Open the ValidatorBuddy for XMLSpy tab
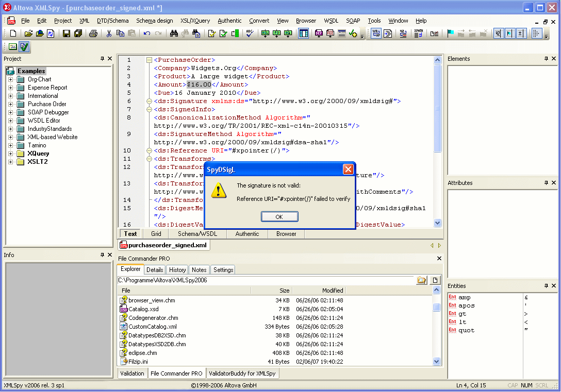The image size is (561, 392). 242,373
